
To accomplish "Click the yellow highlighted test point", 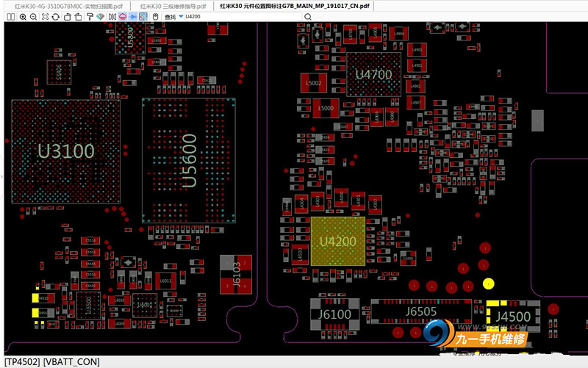I will pos(488,284).
